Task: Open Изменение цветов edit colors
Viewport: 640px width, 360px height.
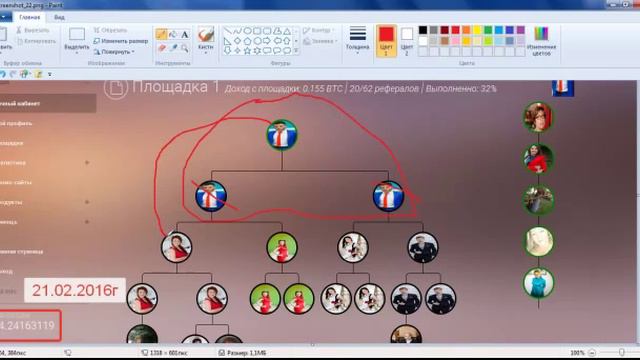Action: click(x=541, y=41)
